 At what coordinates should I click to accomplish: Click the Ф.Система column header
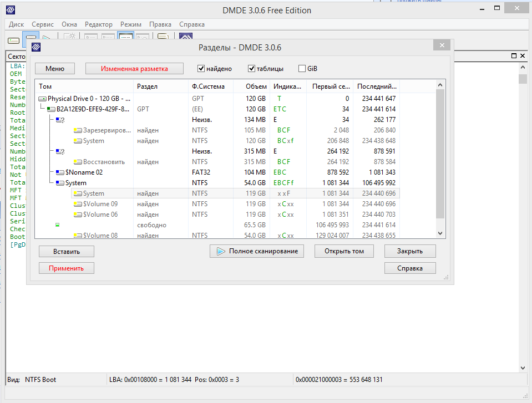pyautogui.click(x=211, y=86)
